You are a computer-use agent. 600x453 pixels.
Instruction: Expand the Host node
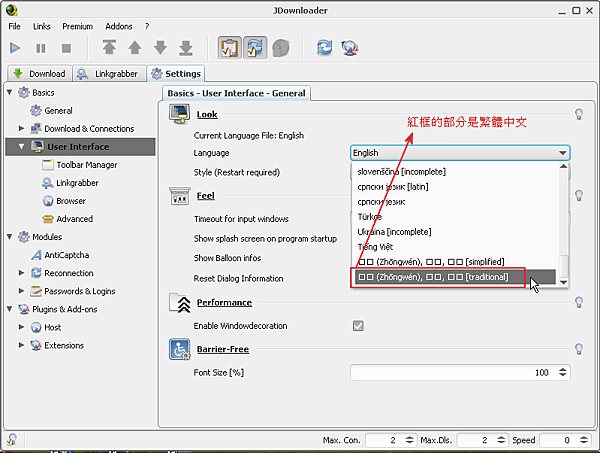tap(21, 327)
